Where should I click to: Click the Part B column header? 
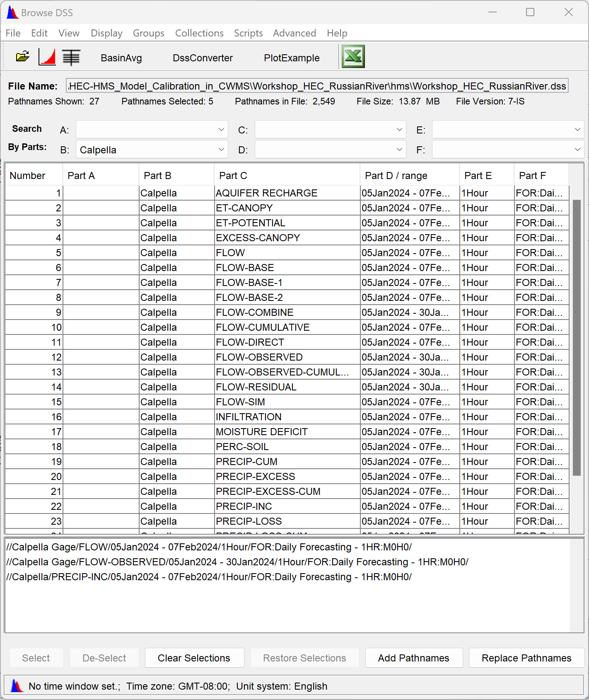176,175
